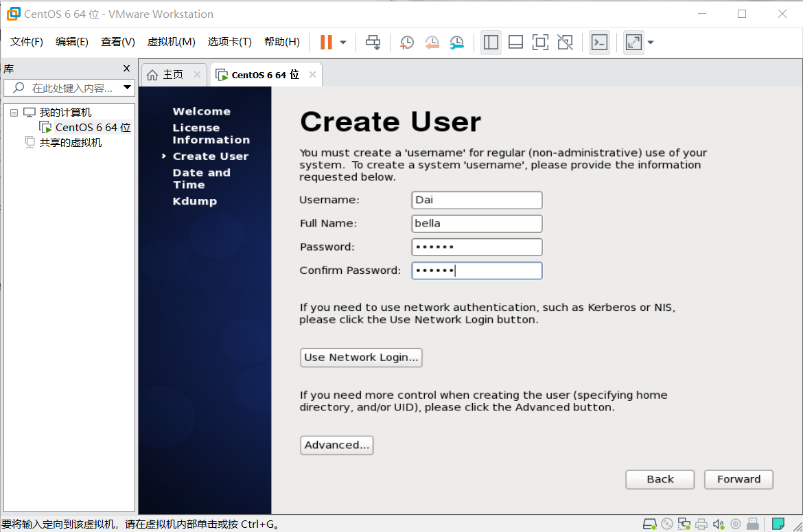Click Welcome in the setup steps
The width and height of the screenshot is (803, 532).
pos(201,111)
